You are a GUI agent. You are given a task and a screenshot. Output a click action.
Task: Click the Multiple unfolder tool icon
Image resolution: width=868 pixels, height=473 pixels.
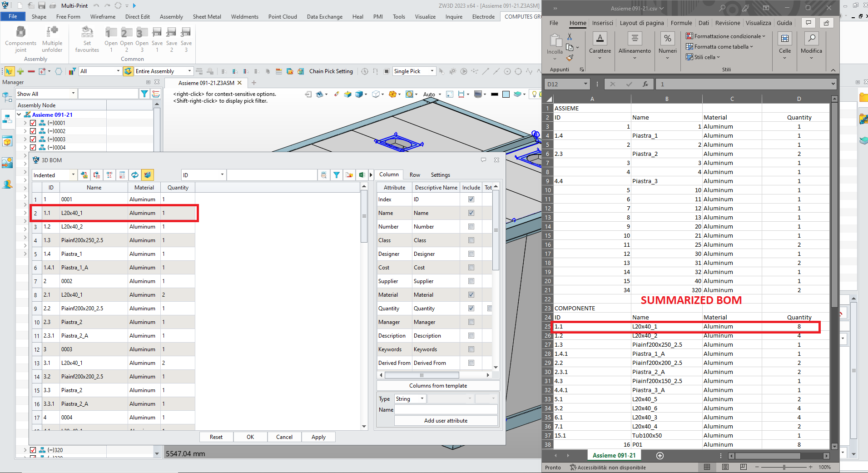52,32
